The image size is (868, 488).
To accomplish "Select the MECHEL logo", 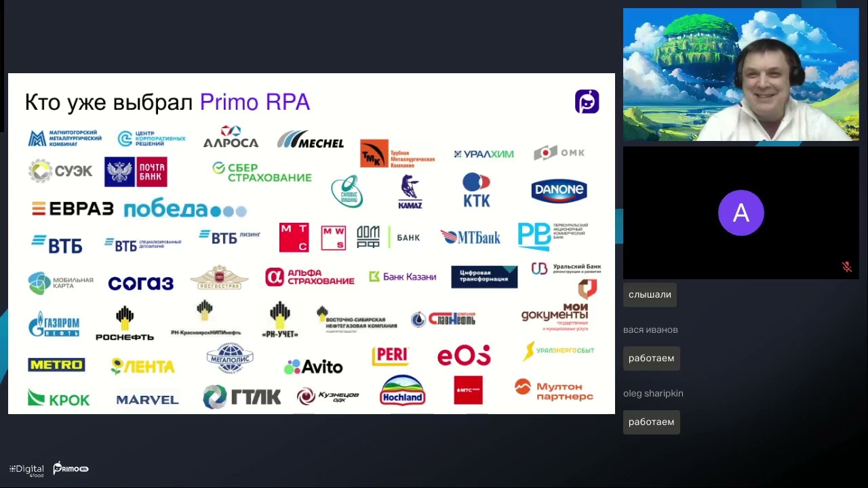I will click(x=311, y=140).
